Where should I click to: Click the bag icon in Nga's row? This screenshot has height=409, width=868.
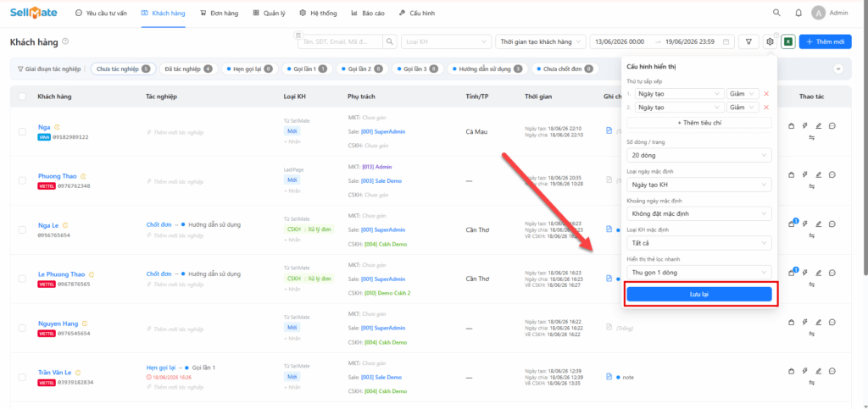pyautogui.click(x=791, y=126)
